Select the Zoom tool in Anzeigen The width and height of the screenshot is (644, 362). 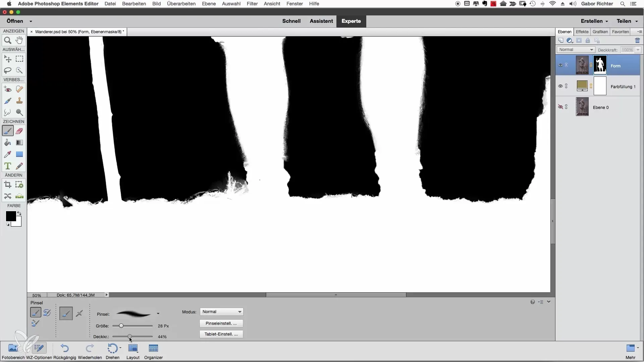tap(7, 41)
